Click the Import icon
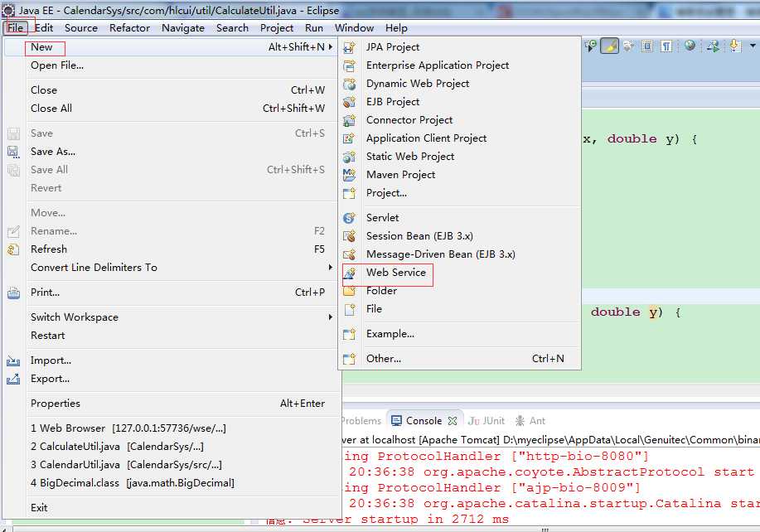This screenshot has height=532, width=760. pyautogui.click(x=13, y=361)
